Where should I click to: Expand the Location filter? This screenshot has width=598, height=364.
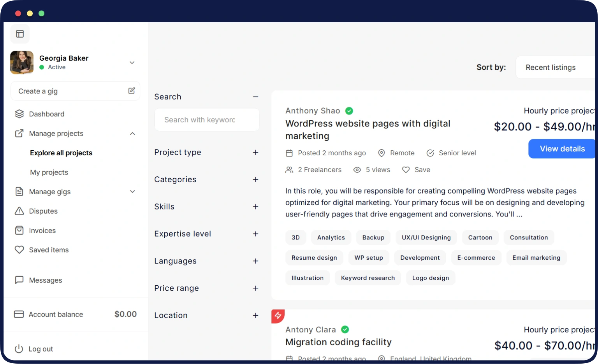(255, 315)
